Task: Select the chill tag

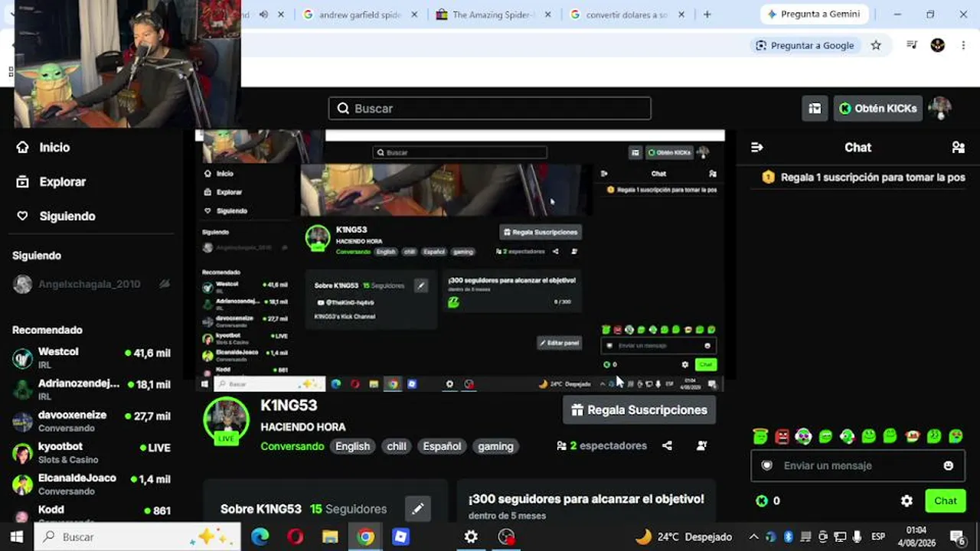Action: [x=397, y=446]
